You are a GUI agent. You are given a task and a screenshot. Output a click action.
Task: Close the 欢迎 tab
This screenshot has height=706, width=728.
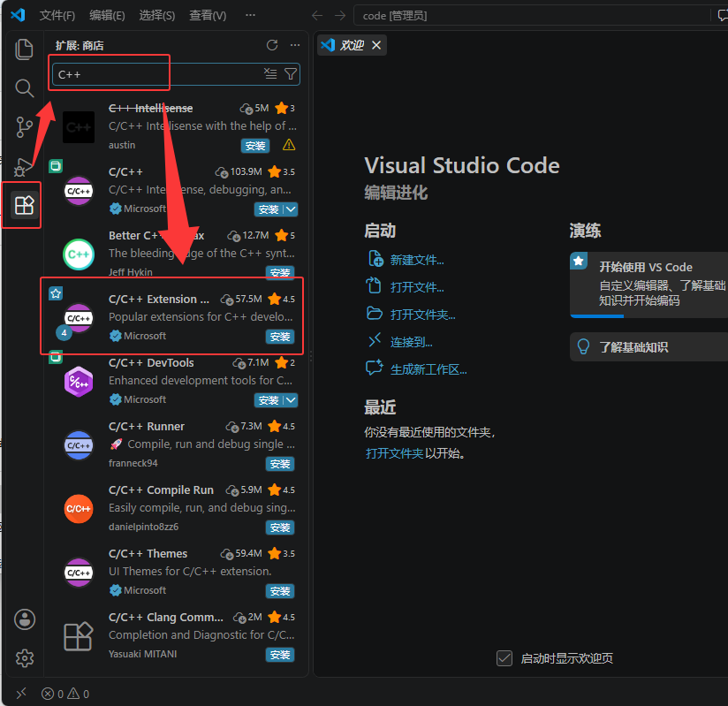tap(376, 45)
